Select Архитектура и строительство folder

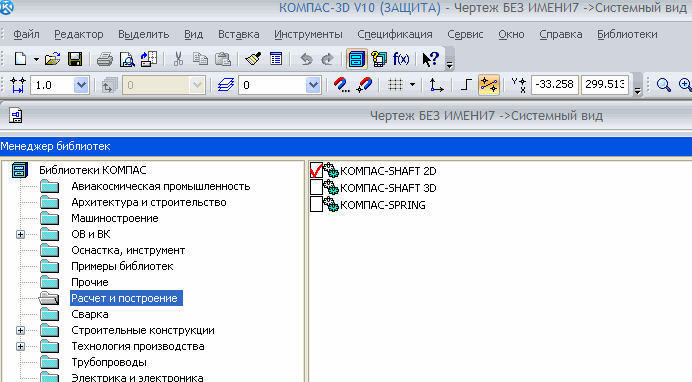(x=149, y=202)
